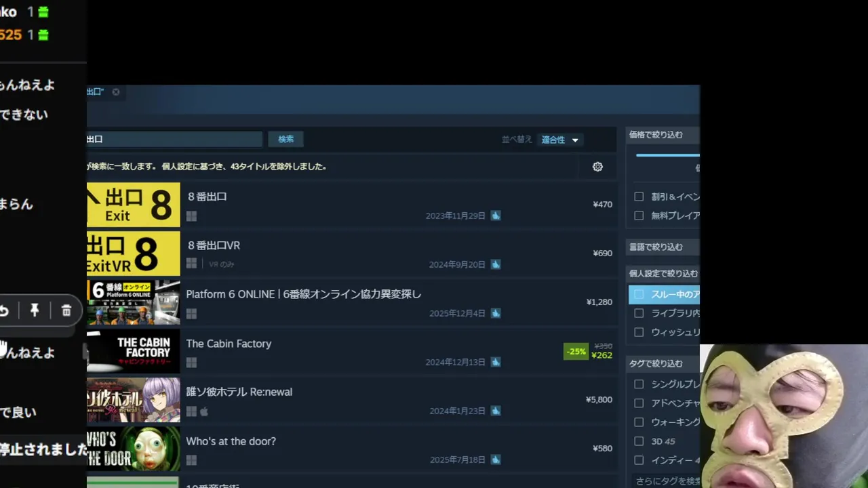Click Windows icon in Platform 6 ONLINE row
This screenshot has width=868, height=488.
pyautogui.click(x=191, y=313)
